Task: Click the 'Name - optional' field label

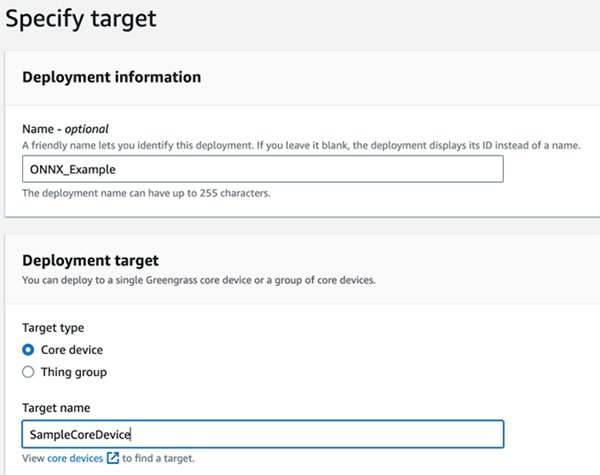Action: coord(64,128)
